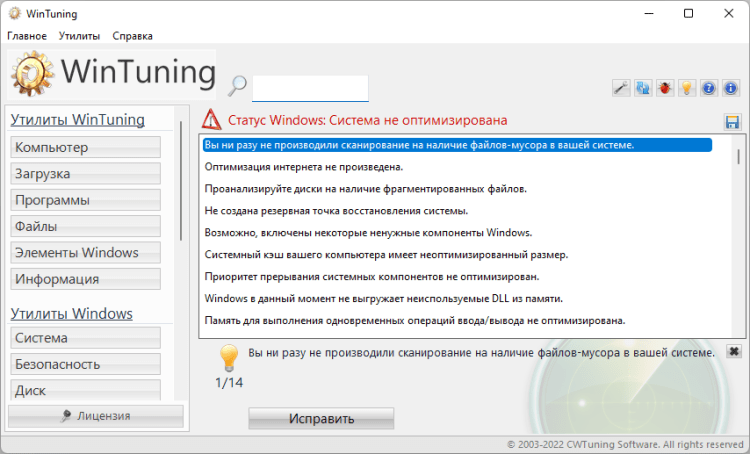Select 'Системный кэш вашего компьютера' row

coord(457,255)
